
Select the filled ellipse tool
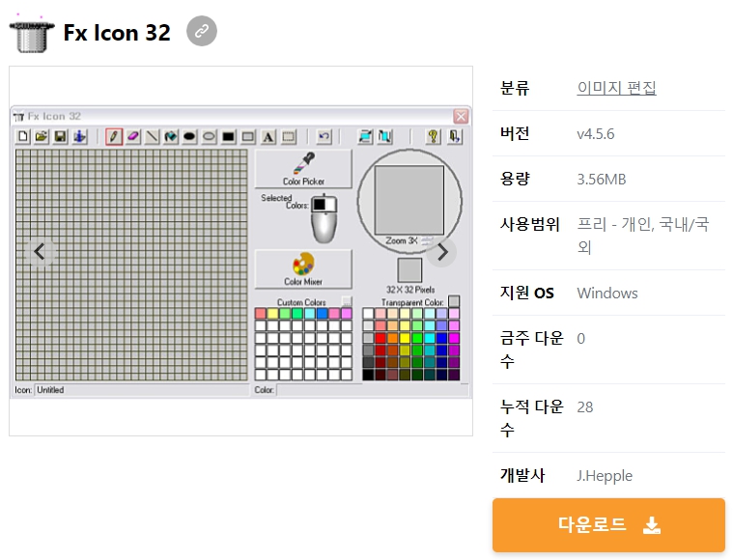click(x=190, y=136)
